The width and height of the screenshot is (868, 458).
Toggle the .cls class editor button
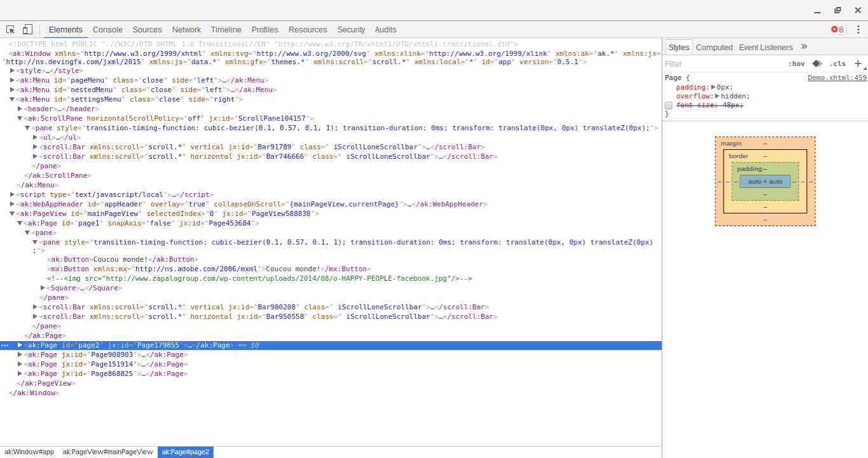click(x=837, y=64)
